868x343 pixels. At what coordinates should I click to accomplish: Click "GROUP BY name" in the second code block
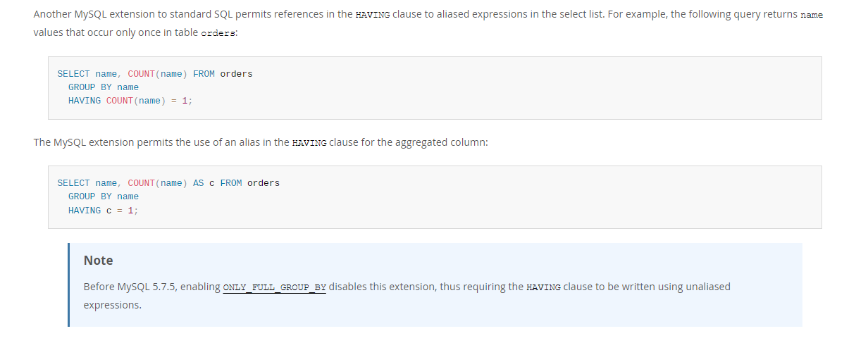[104, 197]
